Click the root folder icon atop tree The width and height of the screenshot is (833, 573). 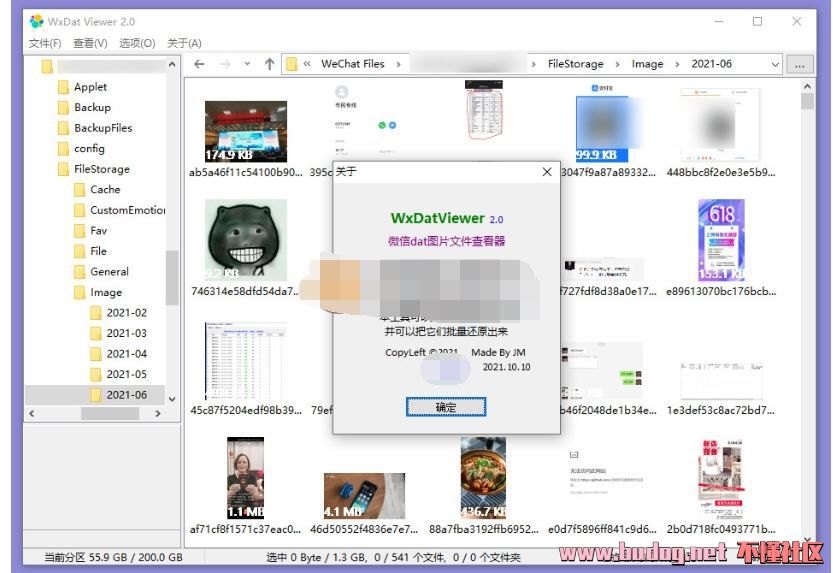click(47, 66)
